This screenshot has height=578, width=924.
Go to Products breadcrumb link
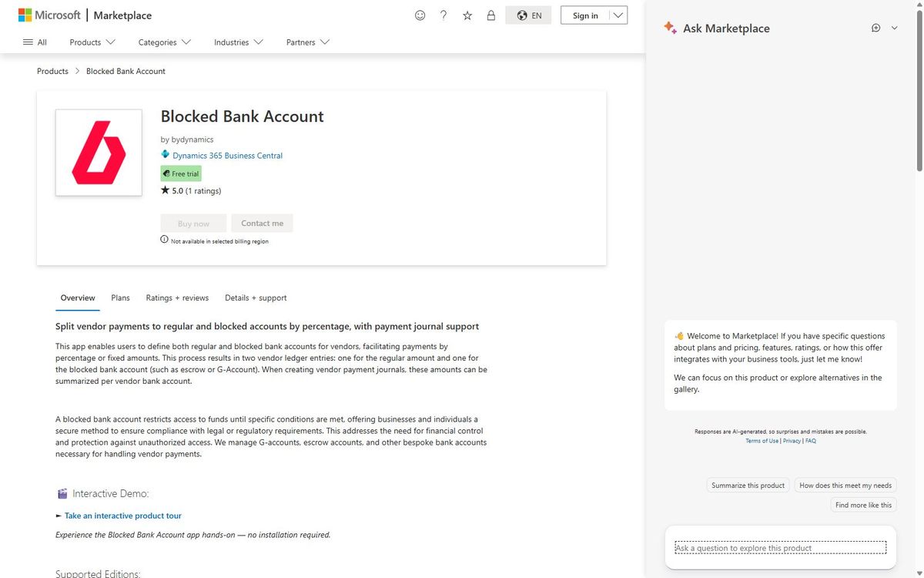coord(52,71)
